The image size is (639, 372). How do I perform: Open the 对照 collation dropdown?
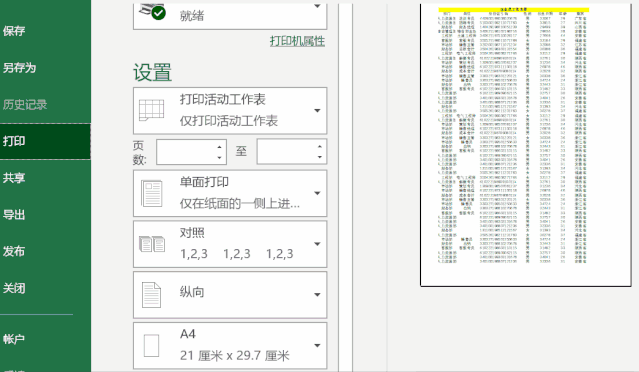[230, 244]
